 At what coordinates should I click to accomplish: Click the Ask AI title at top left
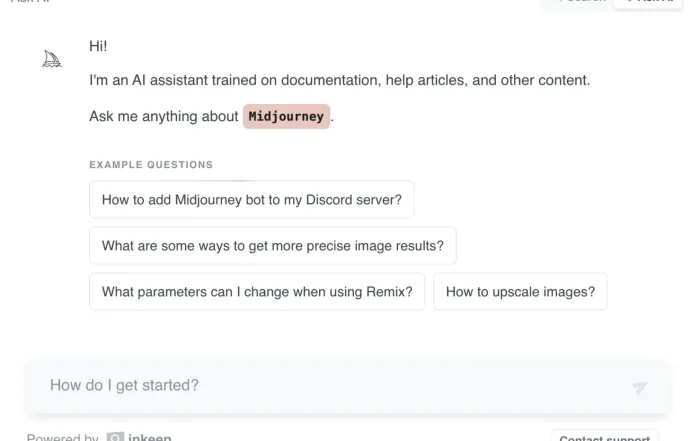coord(31,1)
